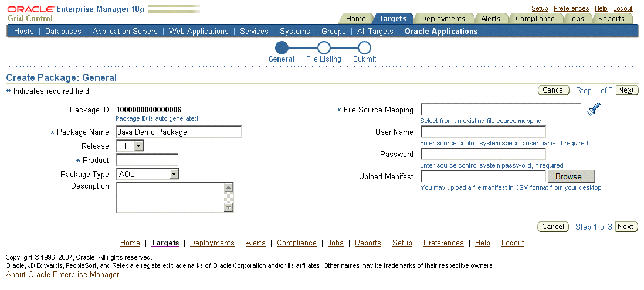This screenshot has height=290, width=644.
Task: Click the Password input field
Action: click(483, 154)
